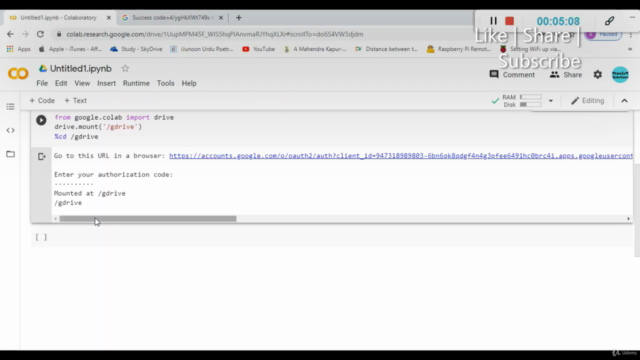Click the Share notebook button

tap(566, 75)
